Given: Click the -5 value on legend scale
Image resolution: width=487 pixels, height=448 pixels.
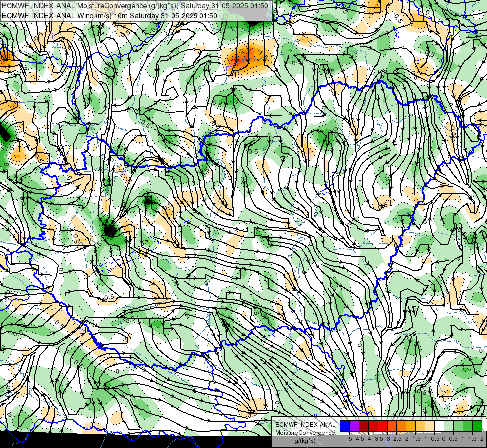Looking at the screenshot, I should point(349,439).
